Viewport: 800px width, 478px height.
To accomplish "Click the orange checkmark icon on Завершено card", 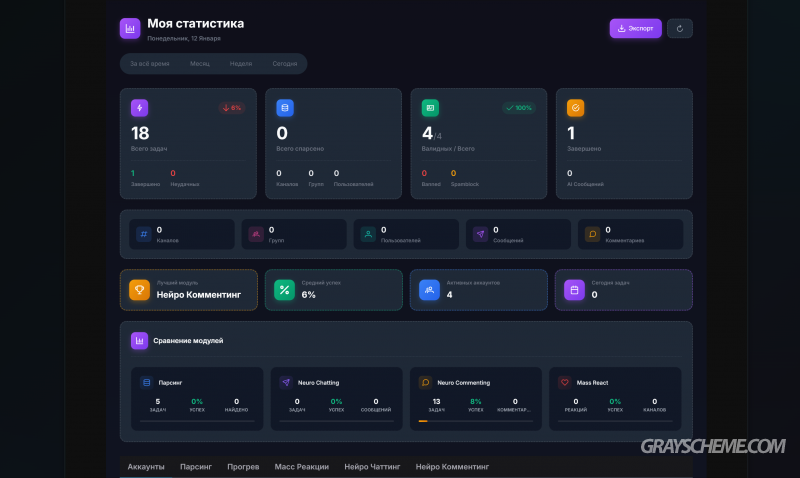I will point(575,108).
